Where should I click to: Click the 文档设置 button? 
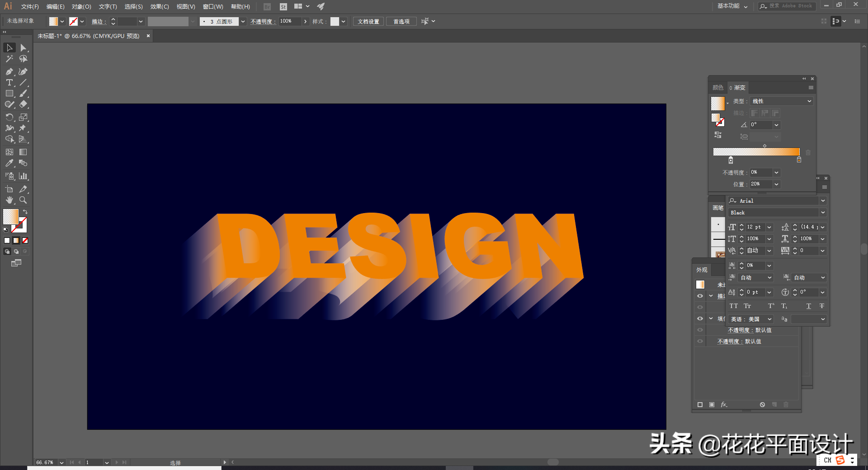368,22
